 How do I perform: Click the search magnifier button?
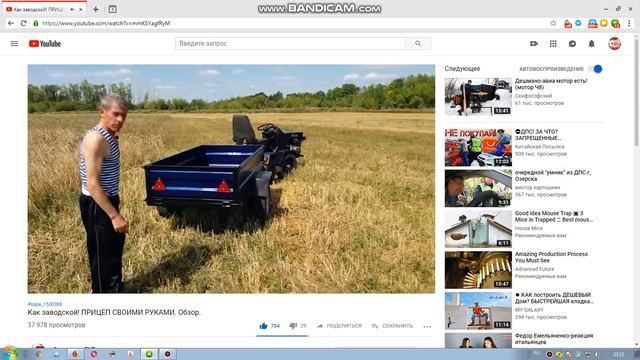point(418,44)
